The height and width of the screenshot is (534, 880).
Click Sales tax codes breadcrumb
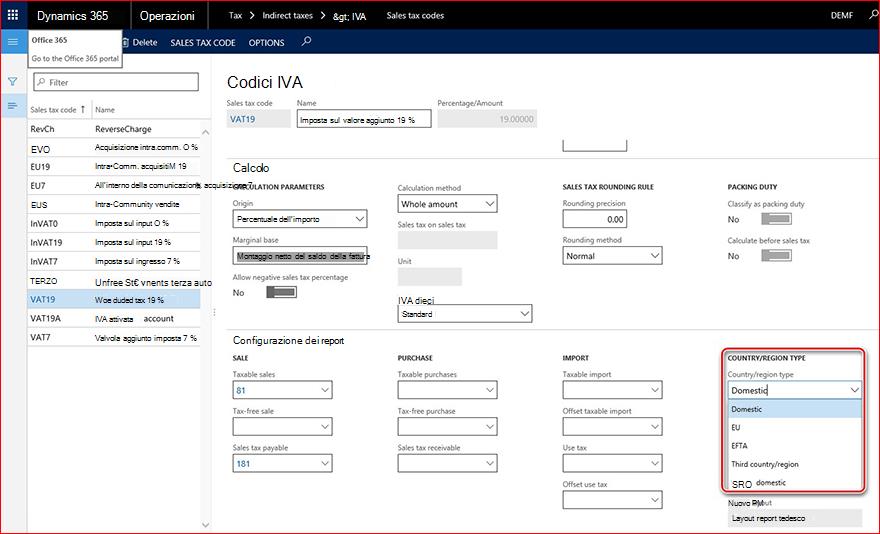(x=415, y=16)
